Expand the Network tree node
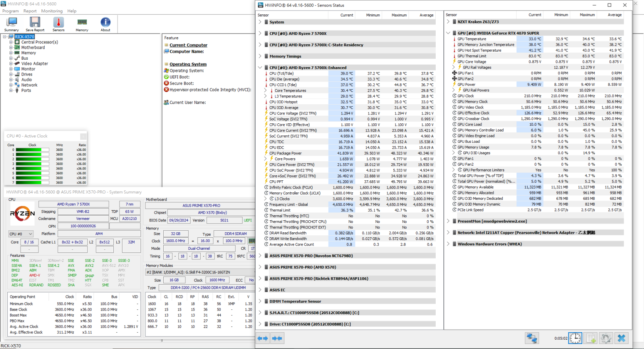This screenshot has height=349, width=644. tap(11, 85)
